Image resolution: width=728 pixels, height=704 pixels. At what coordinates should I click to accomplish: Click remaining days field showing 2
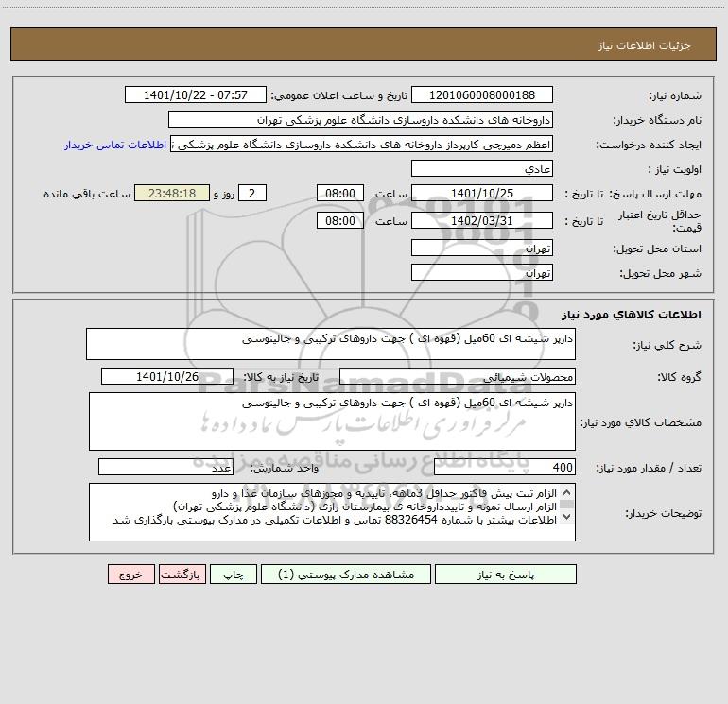pyautogui.click(x=252, y=193)
